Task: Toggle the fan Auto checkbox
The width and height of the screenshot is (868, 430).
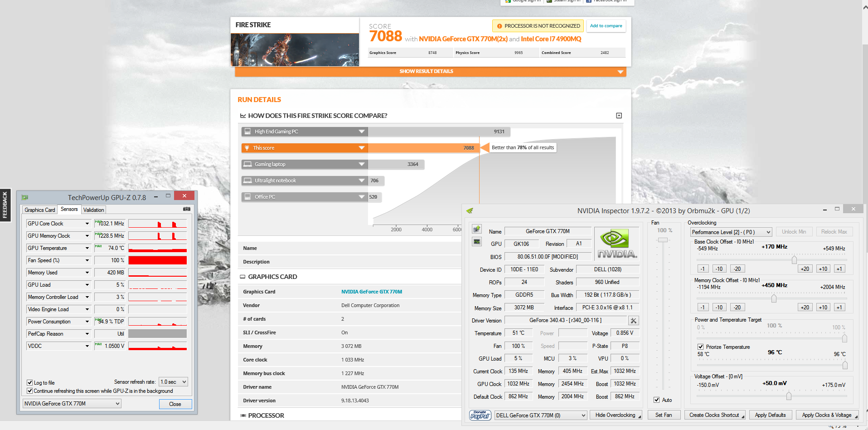Action: click(656, 400)
